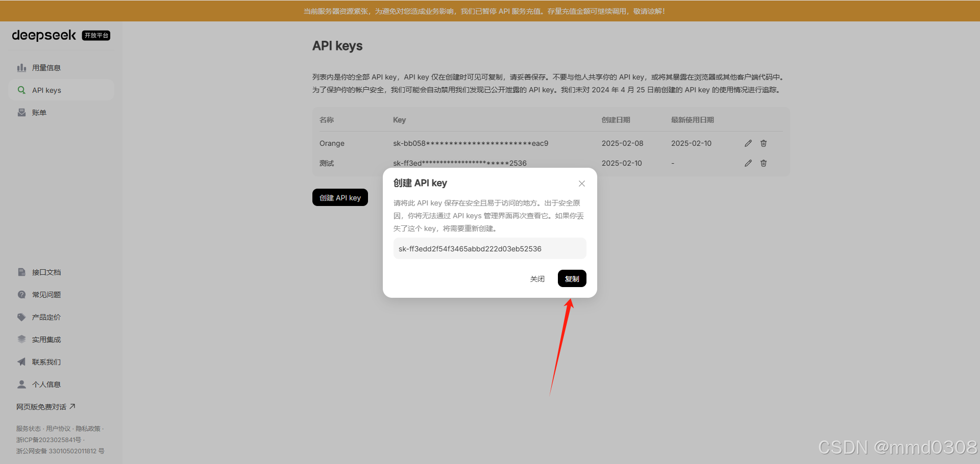Open 浙公网安备 33010502011812 link
Image resolution: width=980 pixels, height=464 pixels.
60,451
